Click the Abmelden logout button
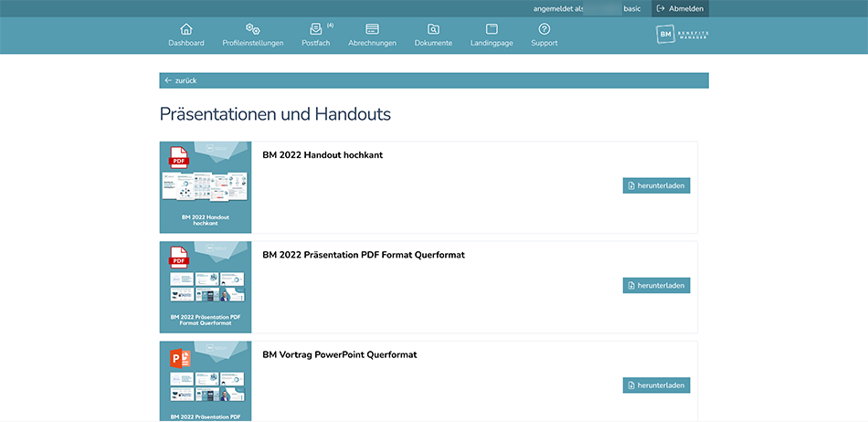The width and height of the screenshot is (868, 422). (680, 8)
